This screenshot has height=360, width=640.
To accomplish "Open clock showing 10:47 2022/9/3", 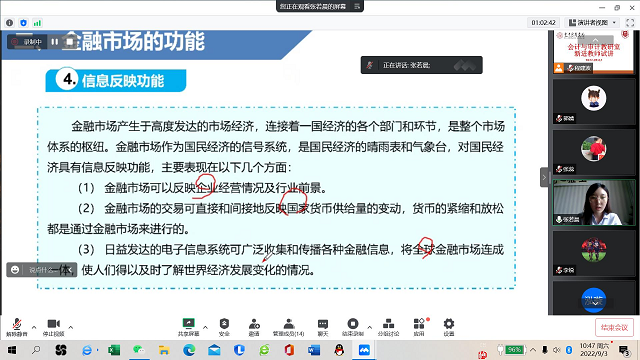I will coord(594,350).
